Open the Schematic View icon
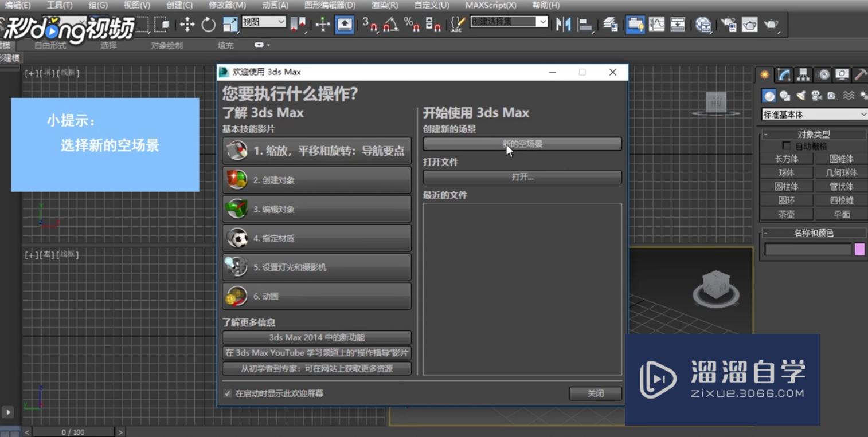 (x=678, y=24)
